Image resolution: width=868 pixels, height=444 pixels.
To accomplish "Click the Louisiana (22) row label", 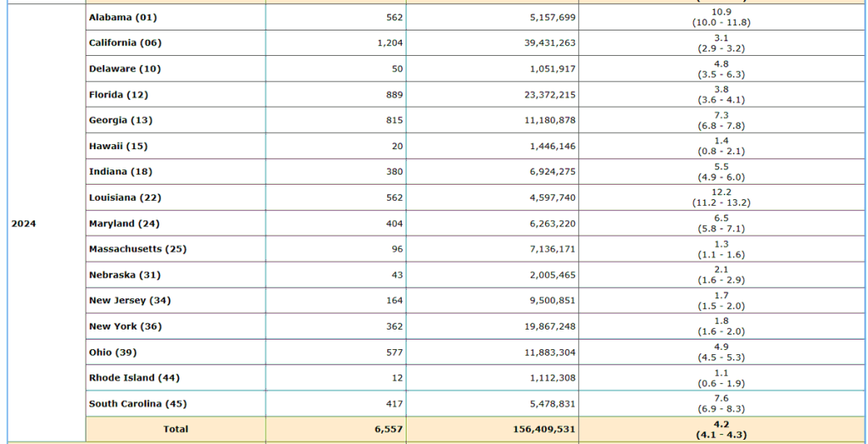I will [x=125, y=197].
